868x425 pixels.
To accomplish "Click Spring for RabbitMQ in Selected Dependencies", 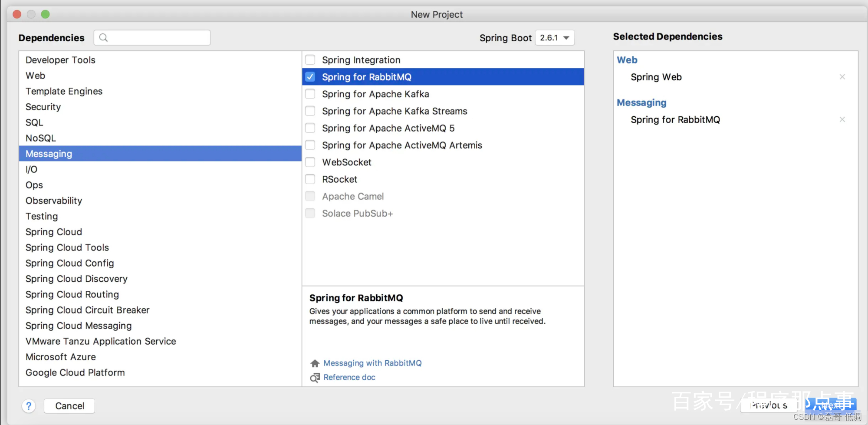I will click(675, 119).
